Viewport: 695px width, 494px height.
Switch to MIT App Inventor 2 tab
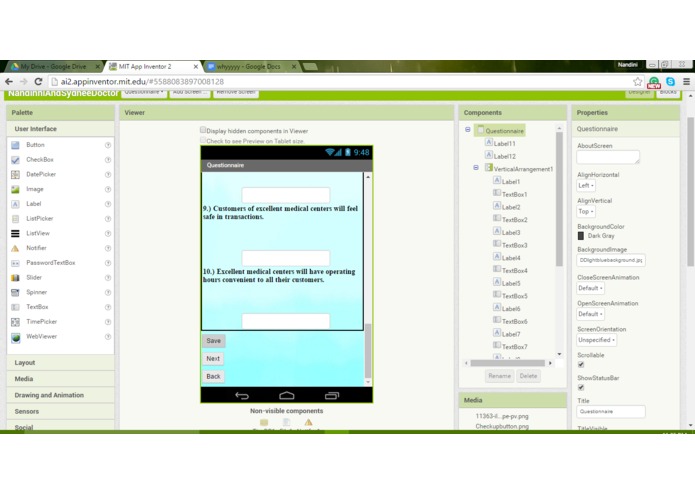[151, 66]
